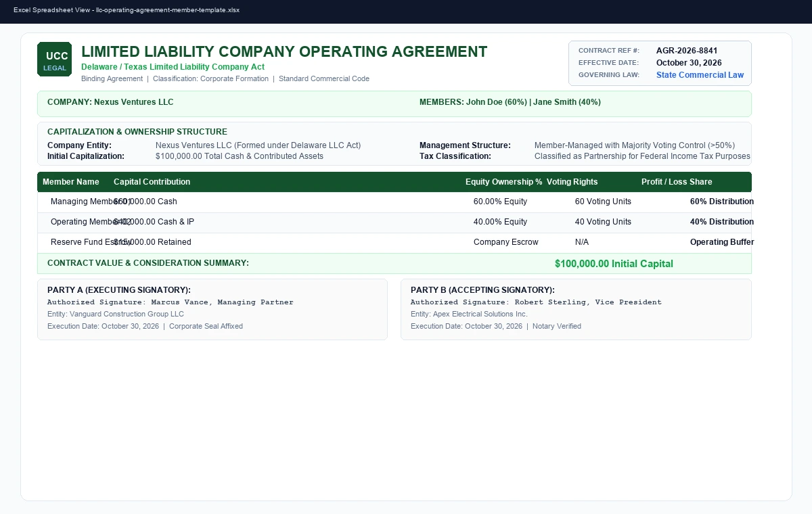Click the Company Entity value cell

258,145
